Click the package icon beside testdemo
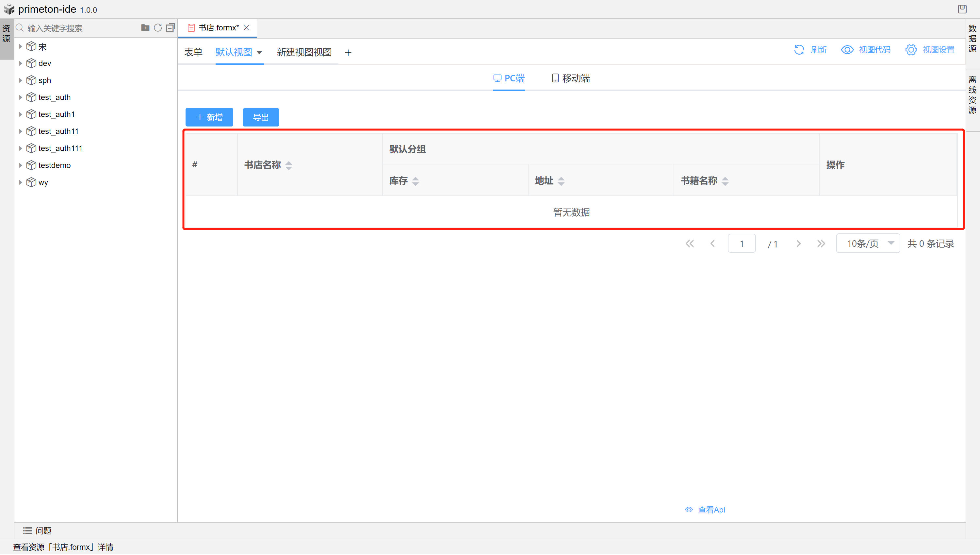The width and height of the screenshot is (980, 555). pyautogui.click(x=31, y=165)
